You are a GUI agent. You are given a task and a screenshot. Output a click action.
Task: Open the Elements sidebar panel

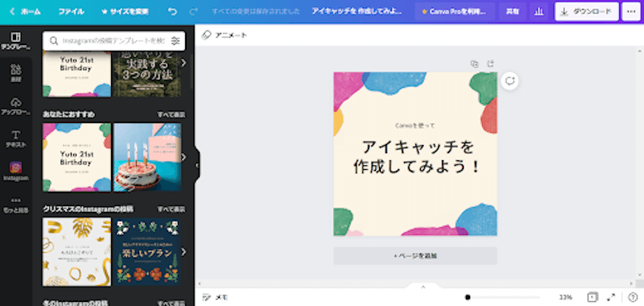tap(15, 72)
